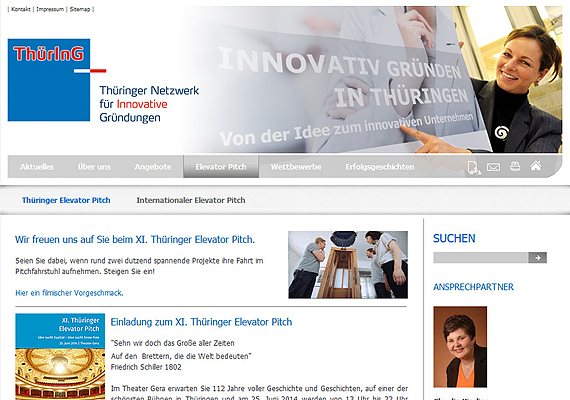Submit search with the arrow button
570x400 pixels.
pyautogui.click(x=537, y=257)
